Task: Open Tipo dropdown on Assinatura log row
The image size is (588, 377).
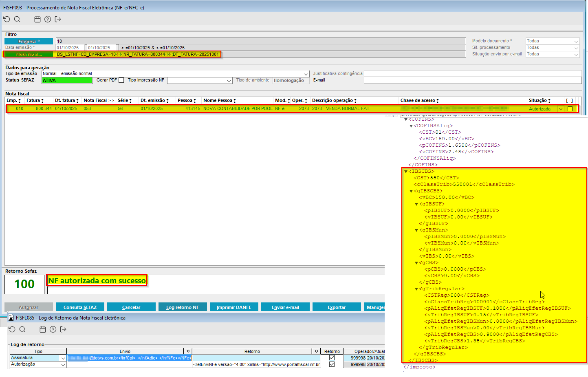Action: (63, 358)
